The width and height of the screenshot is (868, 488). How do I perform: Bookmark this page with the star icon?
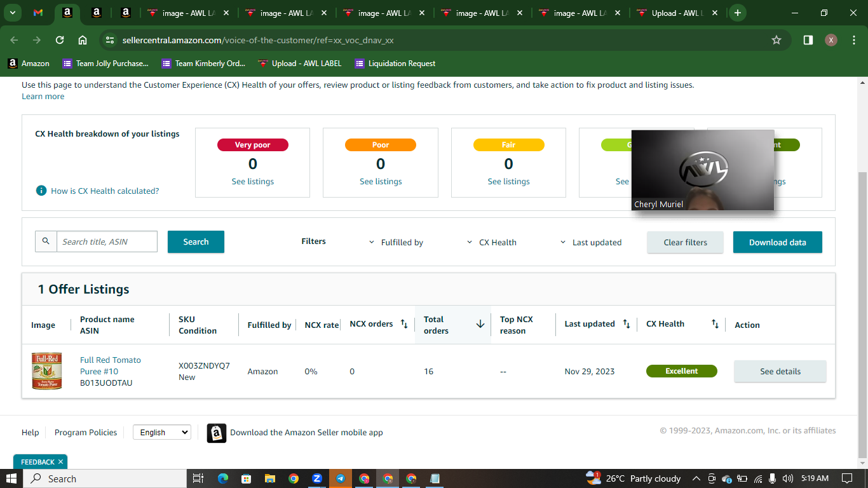tap(776, 40)
